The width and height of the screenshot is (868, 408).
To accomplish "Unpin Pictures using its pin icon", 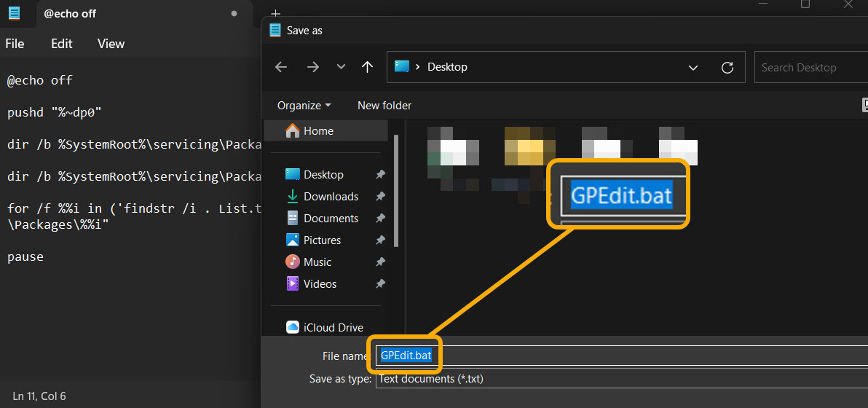I will click(380, 240).
